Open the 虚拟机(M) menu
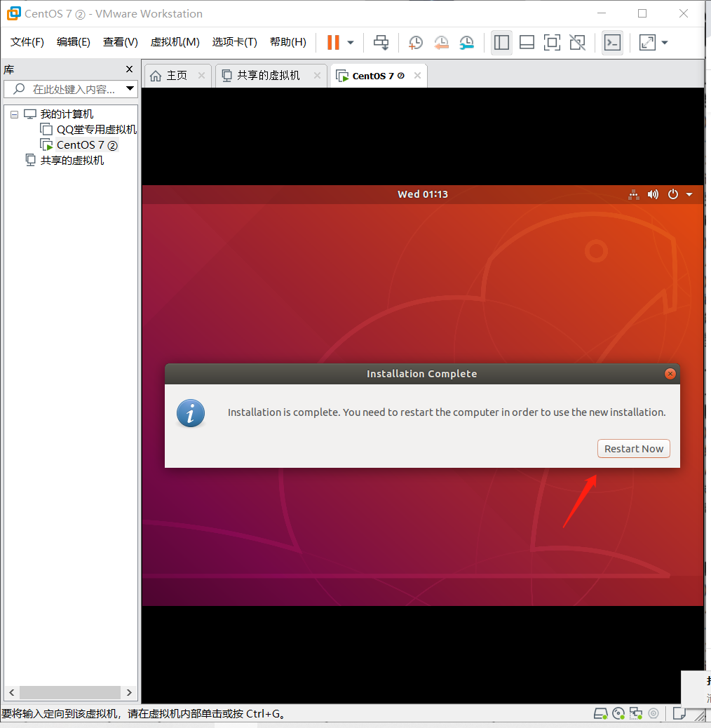The width and height of the screenshot is (711, 728). point(175,41)
